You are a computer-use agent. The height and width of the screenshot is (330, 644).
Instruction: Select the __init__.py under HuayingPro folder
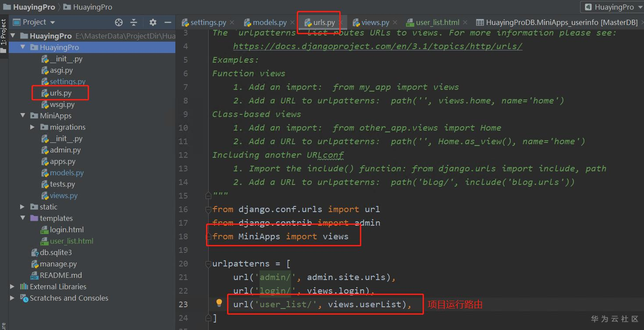coord(61,59)
